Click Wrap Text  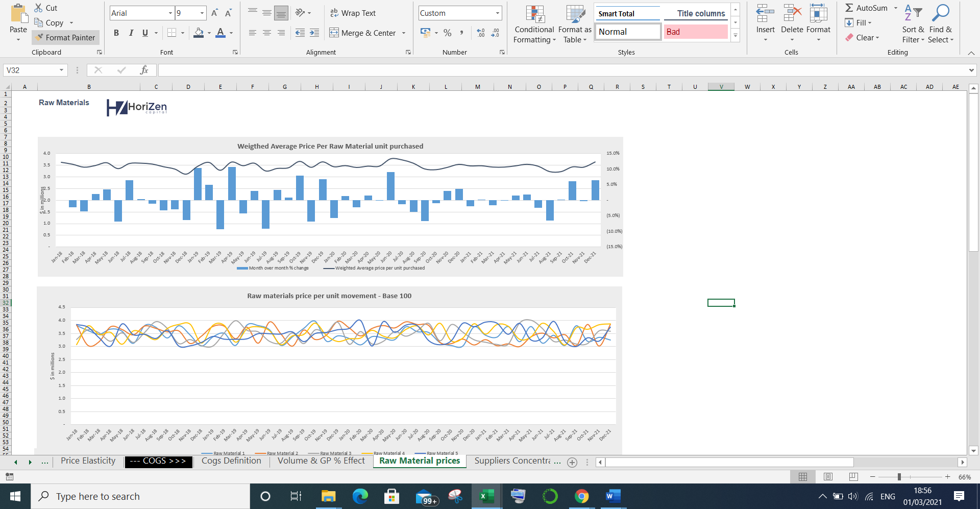click(353, 13)
